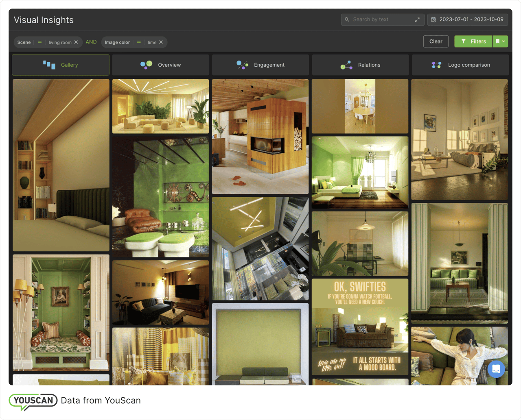Click the expand-search diagonal arrows icon
This screenshot has height=420, width=521.
[417, 20]
